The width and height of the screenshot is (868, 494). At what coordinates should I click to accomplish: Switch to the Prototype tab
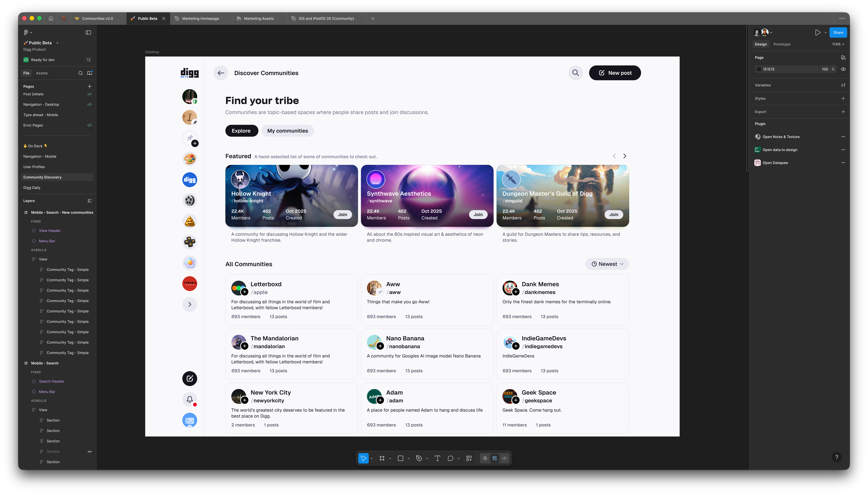click(x=781, y=44)
